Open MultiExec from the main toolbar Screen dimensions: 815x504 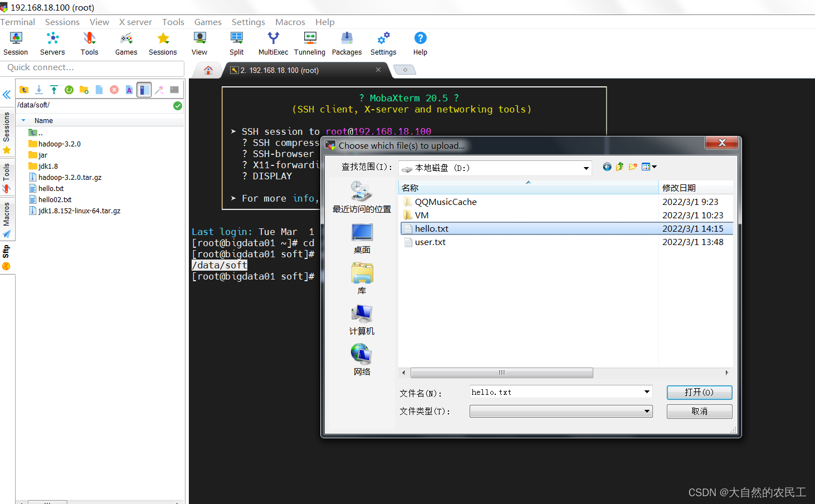(x=273, y=43)
